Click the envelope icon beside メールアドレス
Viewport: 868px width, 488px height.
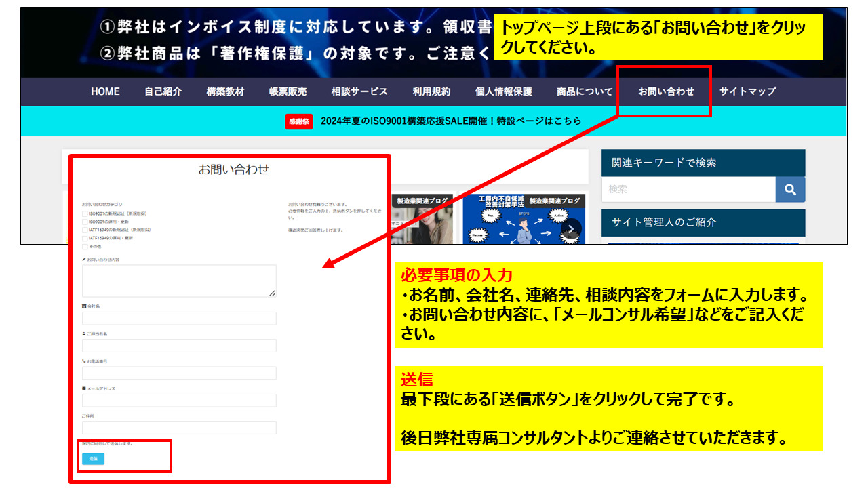coord(83,387)
